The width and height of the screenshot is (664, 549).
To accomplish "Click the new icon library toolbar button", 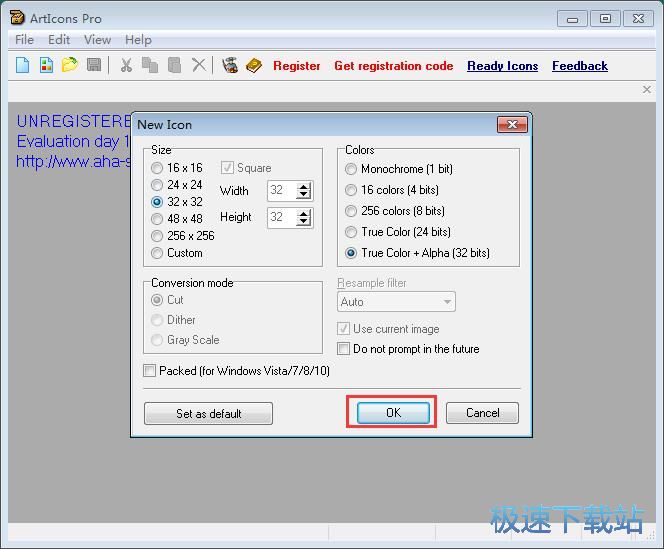I will coord(46,66).
